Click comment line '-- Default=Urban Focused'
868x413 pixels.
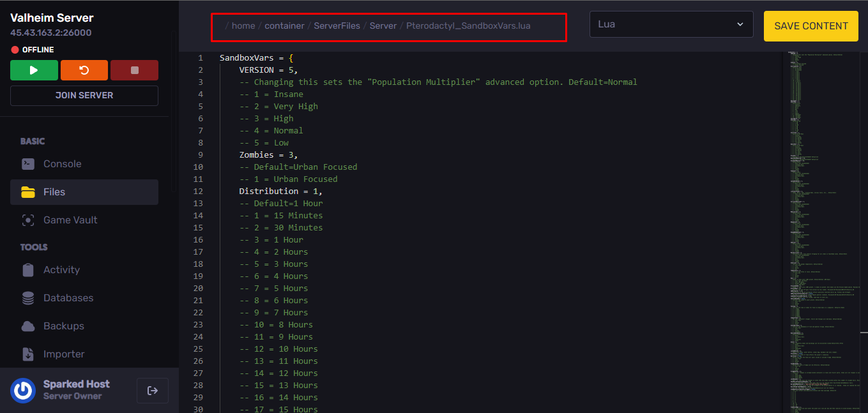click(x=298, y=167)
